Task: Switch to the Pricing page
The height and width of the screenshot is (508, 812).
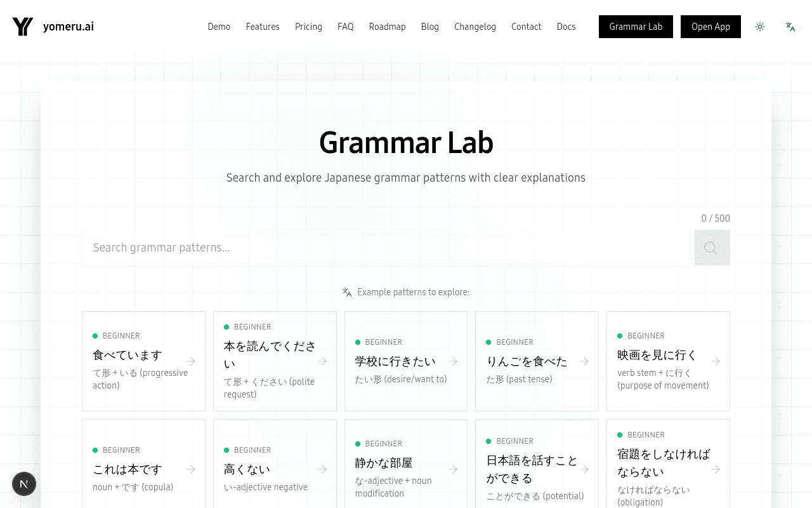Action: 308,27
